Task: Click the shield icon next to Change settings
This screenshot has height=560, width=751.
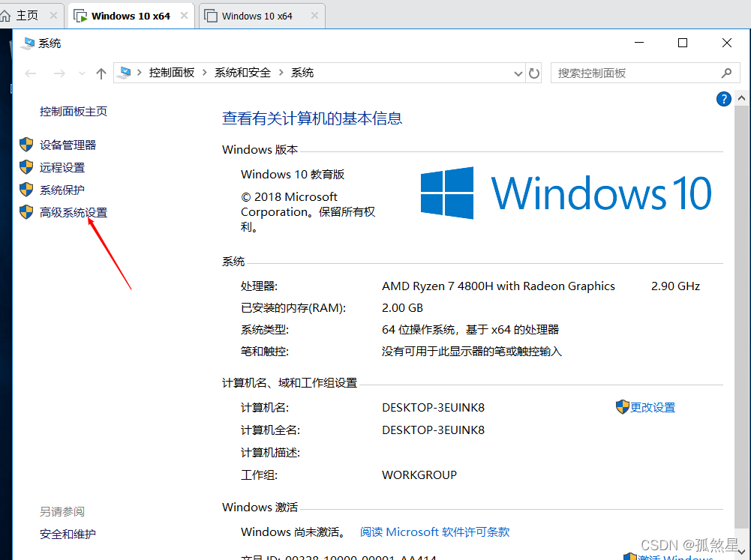Action: (x=622, y=407)
